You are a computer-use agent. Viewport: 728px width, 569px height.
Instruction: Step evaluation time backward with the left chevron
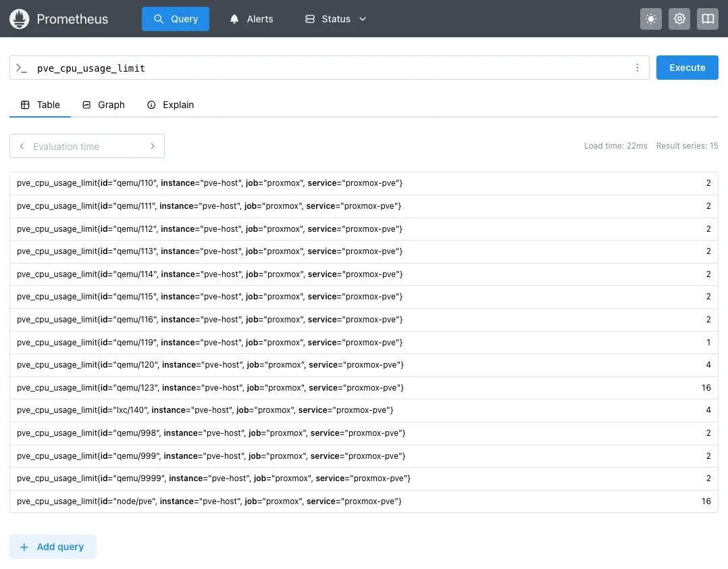(x=22, y=146)
